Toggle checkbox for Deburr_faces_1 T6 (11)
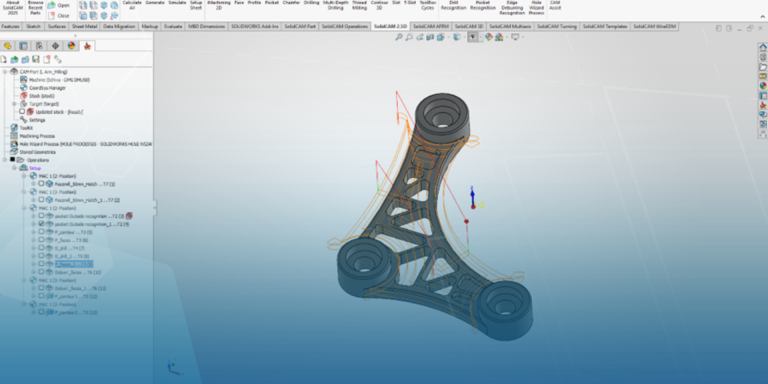The height and width of the screenshot is (384, 768). click(41, 288)
